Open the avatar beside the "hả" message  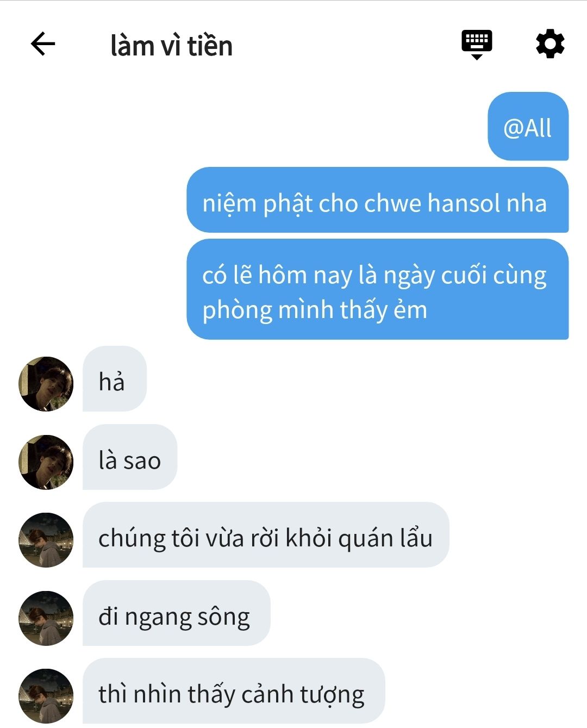46,384
